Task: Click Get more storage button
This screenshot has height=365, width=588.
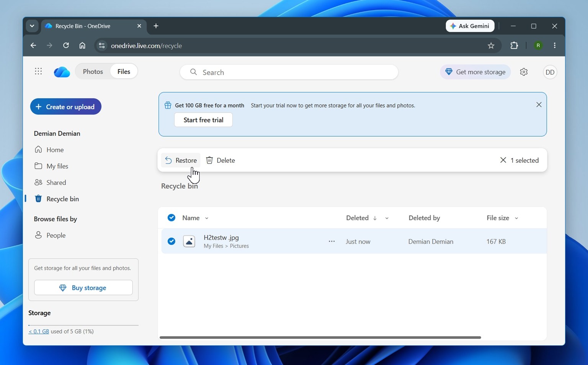Action: coord(475,72)
